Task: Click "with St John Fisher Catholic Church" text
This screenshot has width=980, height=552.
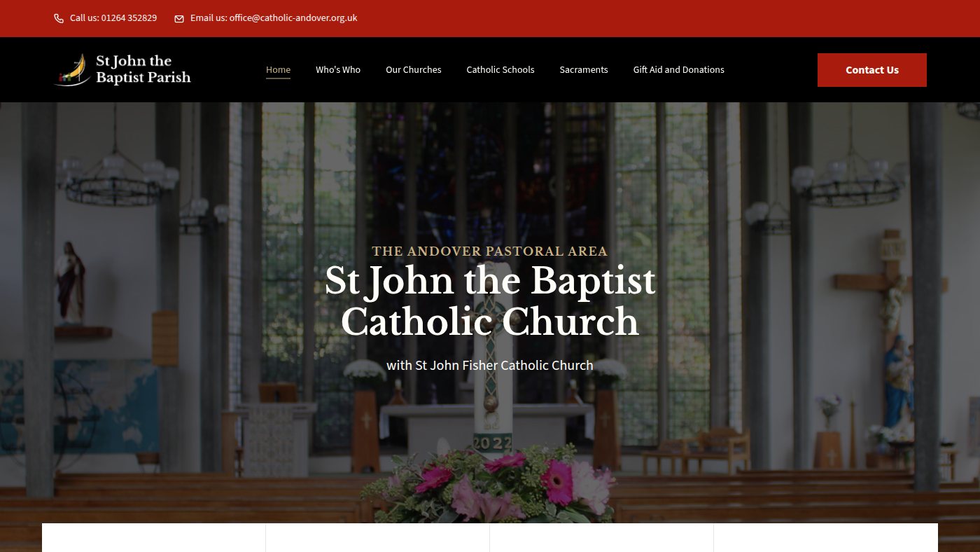Action: click(490, 365)
